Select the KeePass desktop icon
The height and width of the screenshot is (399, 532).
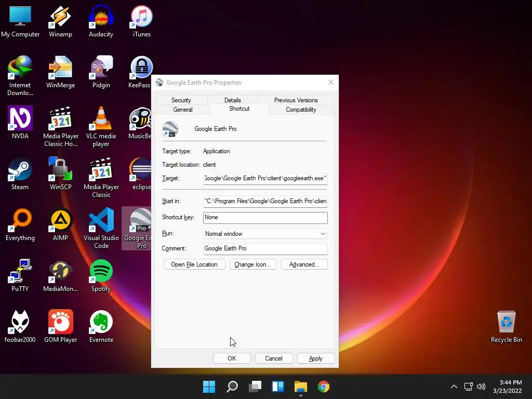(140, 72)
